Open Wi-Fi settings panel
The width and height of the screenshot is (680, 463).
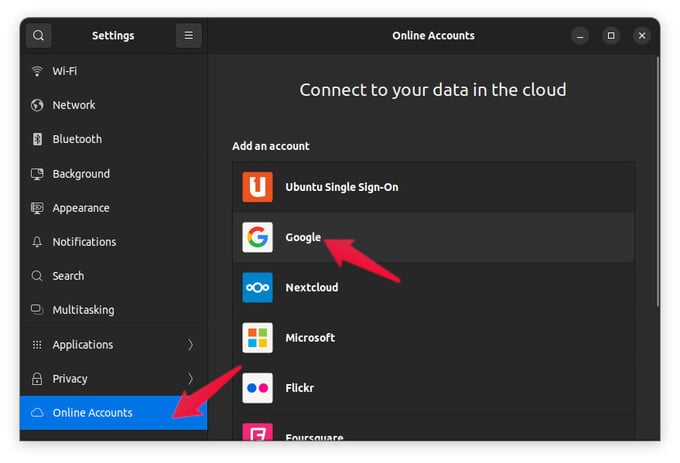point(114,71)
